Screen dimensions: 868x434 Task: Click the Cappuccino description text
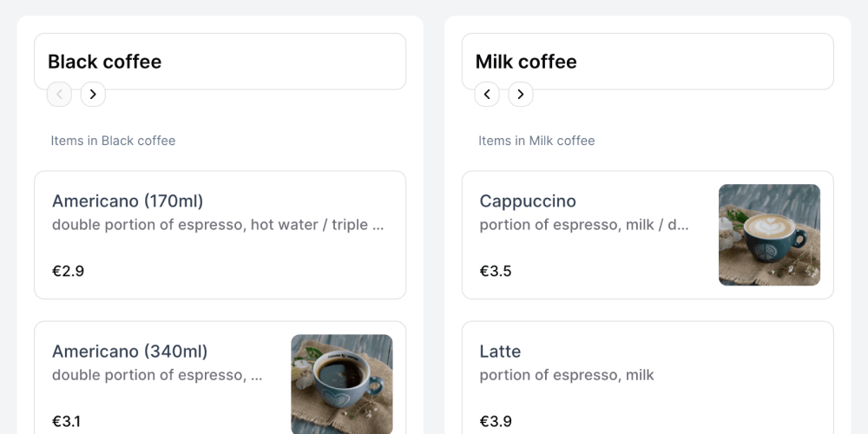(x=583, y=225)
